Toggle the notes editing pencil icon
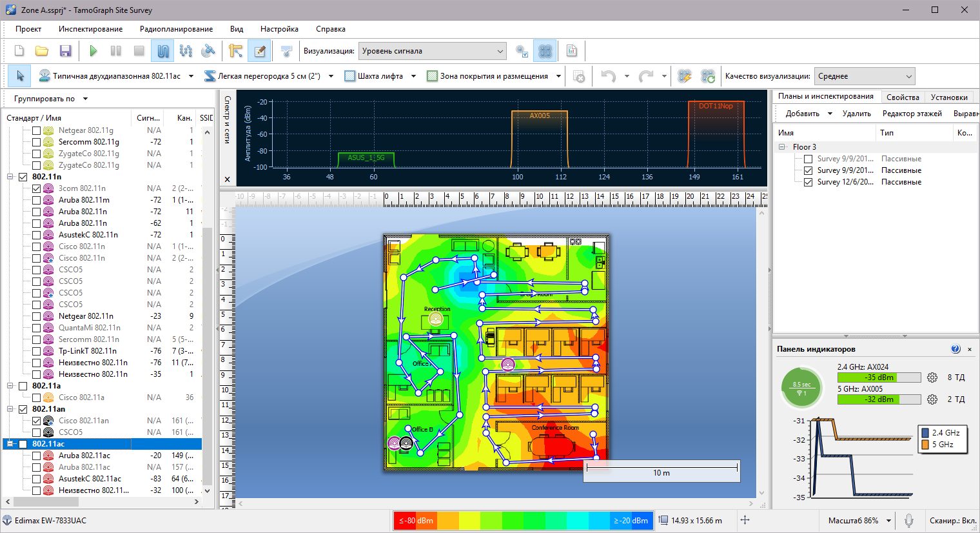The image size is (980, 533). tap(260, 51)
